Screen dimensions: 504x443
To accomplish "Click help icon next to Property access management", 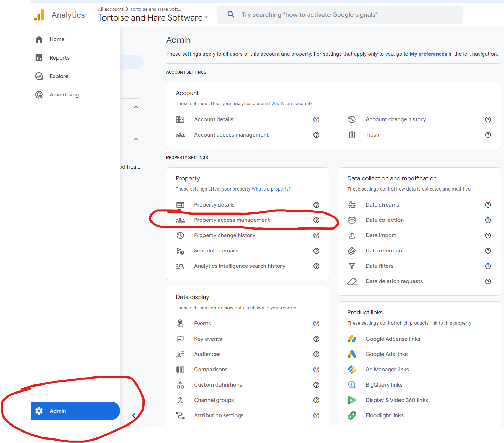I will click(316, 220).
